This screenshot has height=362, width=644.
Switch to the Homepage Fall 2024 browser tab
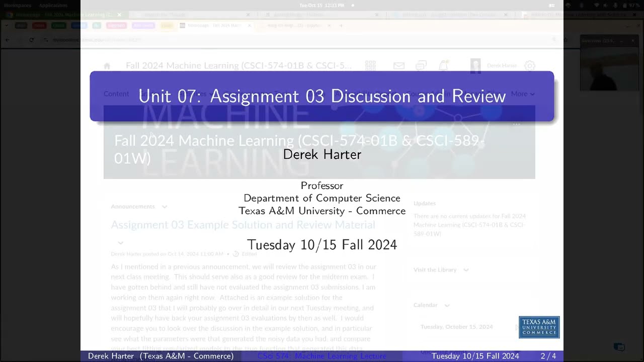[x=215, y=25]
